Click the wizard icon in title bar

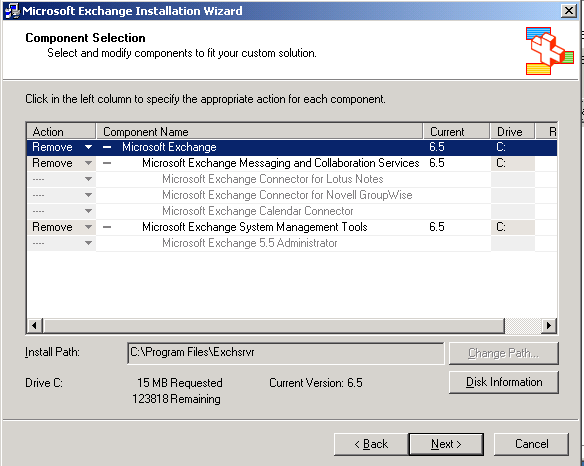pos(12,11)
